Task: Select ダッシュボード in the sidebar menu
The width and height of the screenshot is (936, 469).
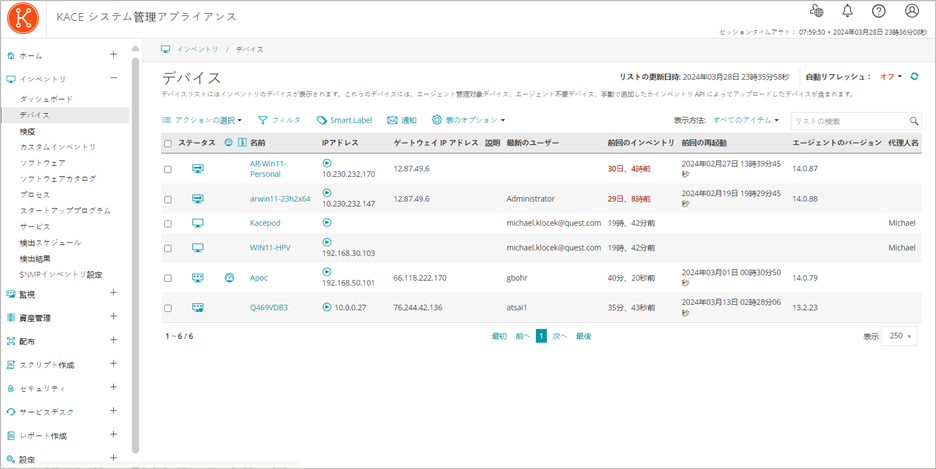Action: 46,99
